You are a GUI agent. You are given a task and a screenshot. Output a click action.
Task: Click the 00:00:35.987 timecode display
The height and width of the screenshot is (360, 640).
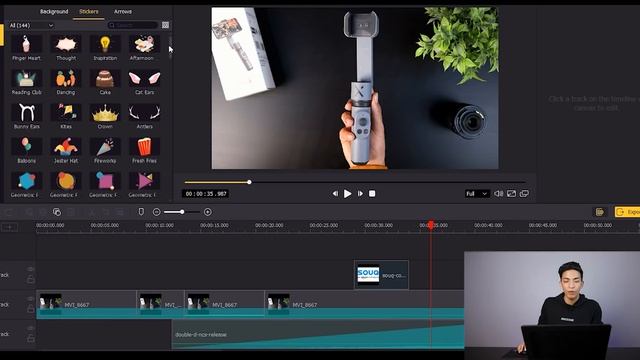pyautogui.click(x=205, y=194)
